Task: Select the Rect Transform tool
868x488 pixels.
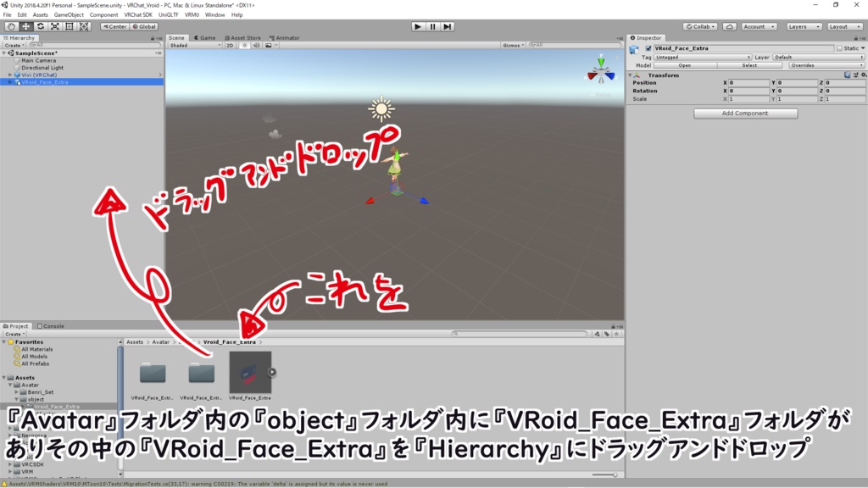Action: coord(69,26)
